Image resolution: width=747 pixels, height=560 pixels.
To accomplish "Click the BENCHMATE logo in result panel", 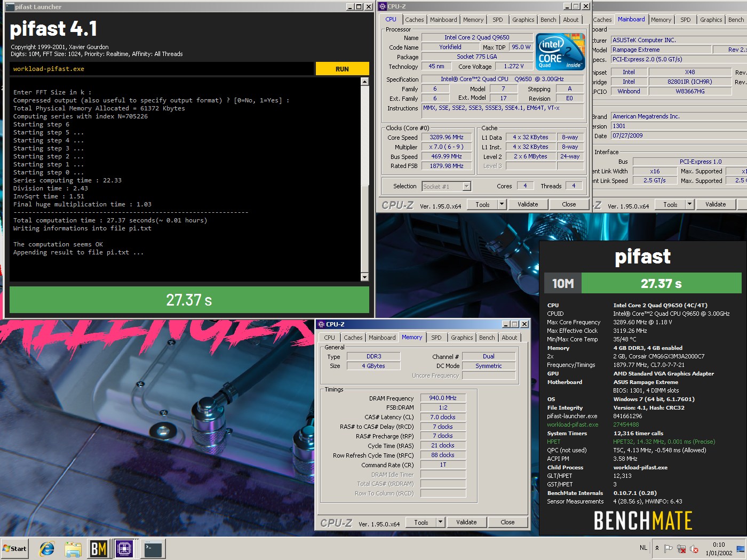I will (x=643, y=521).
